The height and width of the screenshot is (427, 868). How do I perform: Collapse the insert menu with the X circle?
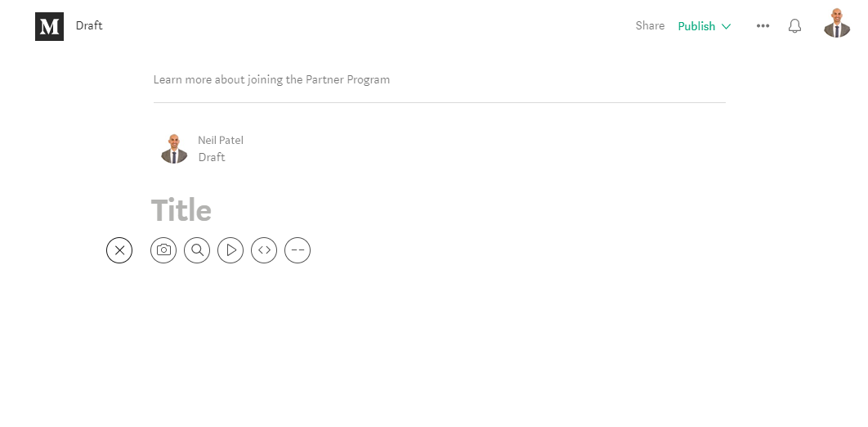119,250
